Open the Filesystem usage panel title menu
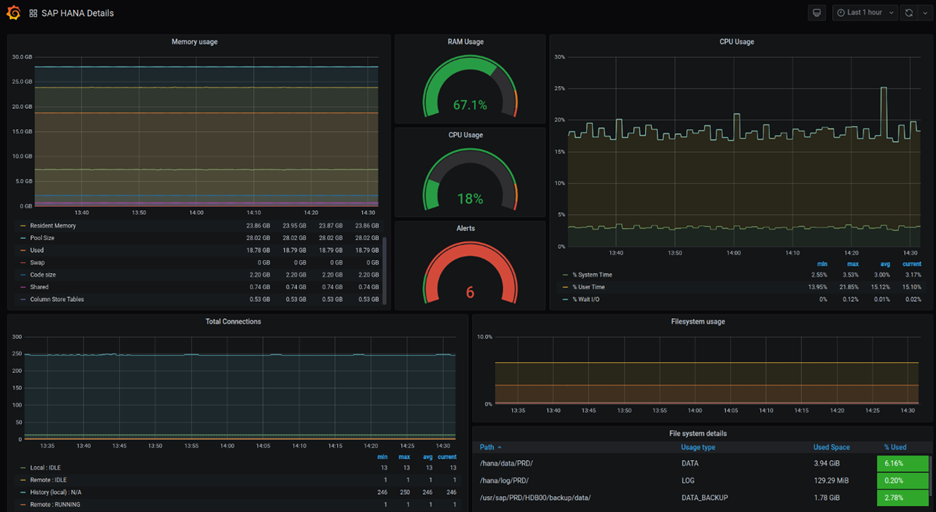 (x=698, y=322)
